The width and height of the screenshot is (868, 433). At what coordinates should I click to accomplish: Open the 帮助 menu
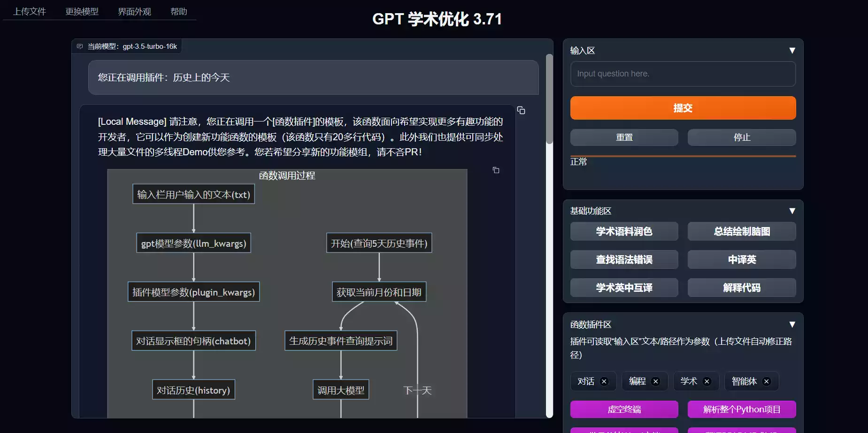pyautogui.click(x=178, y=11)
